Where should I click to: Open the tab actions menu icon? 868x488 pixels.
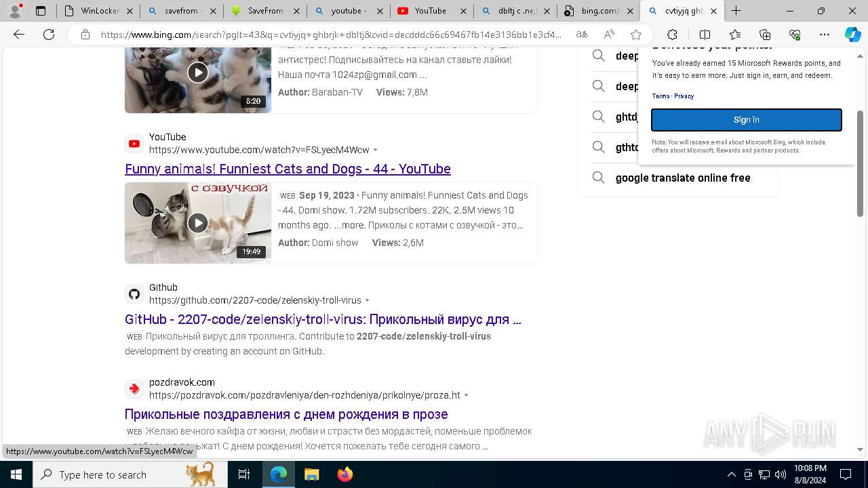[x=41, y=11]
